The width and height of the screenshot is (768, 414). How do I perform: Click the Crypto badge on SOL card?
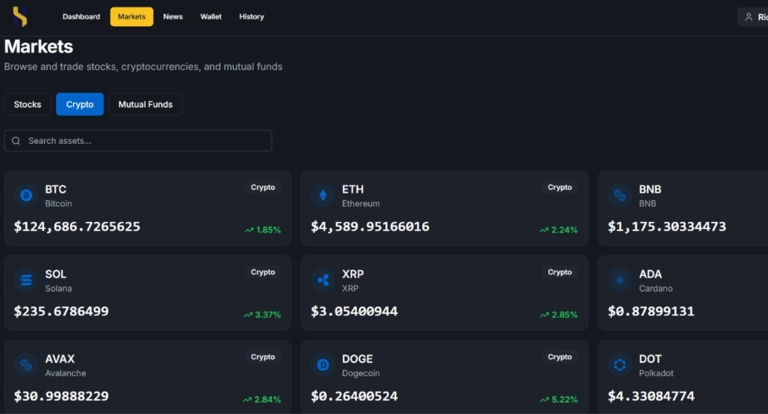point(263,272)
